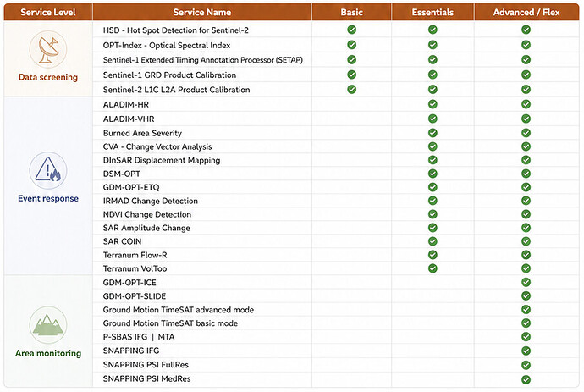Select Sentinel-2 L1C L2A Product Calibration text

coord(177,90)
